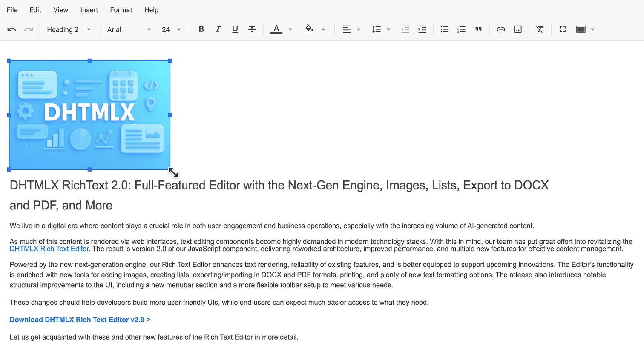Toggle fullscreen mode icon
This screenshot has width=644, height=349.
[563, 29]
